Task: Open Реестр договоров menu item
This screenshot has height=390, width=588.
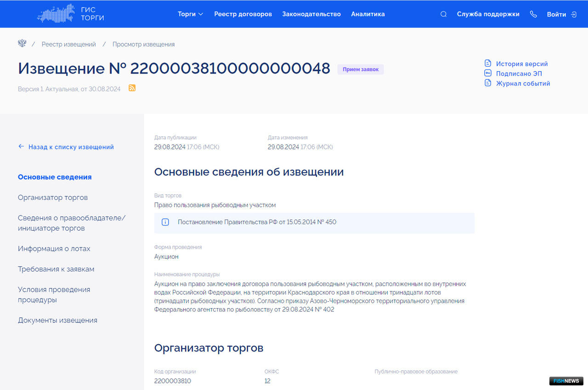Action: (243, 14)
